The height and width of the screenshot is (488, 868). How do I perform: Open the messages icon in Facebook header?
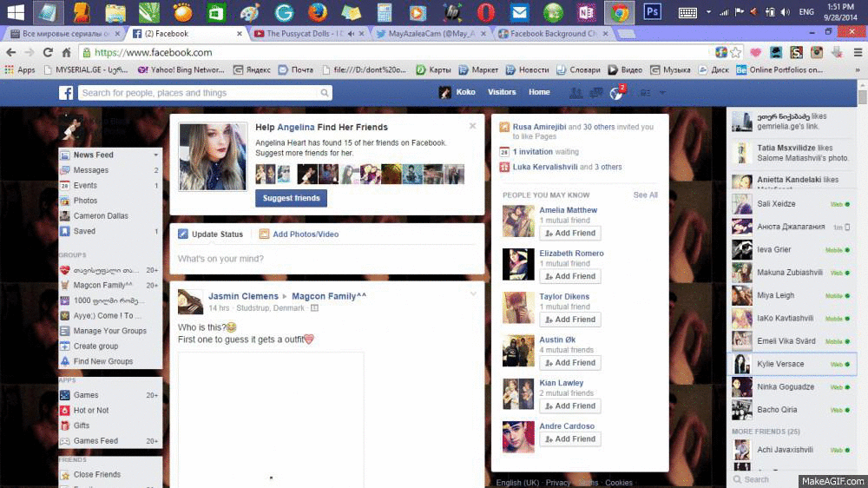coord(596,93)
